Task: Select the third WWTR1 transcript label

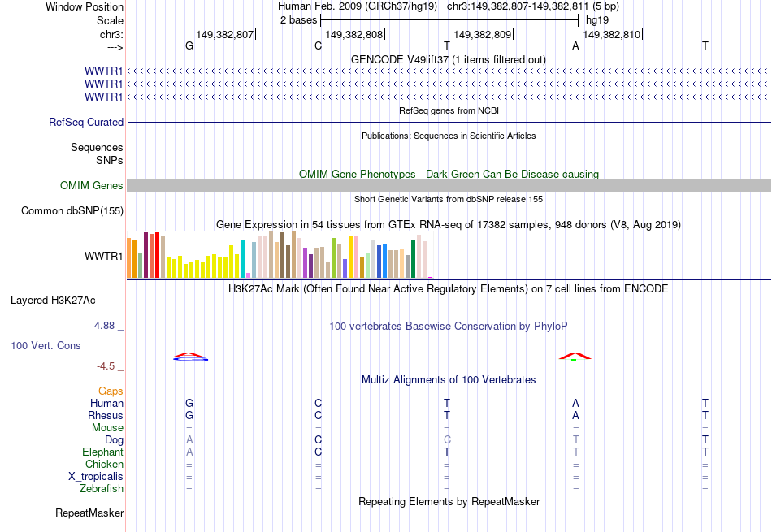Action: pos(103,97)
